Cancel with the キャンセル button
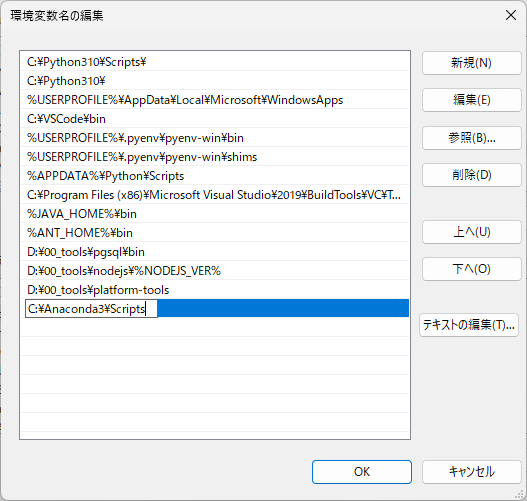This screenshot has width=527, height=501. pyautogui.click(x=472, y=472)
